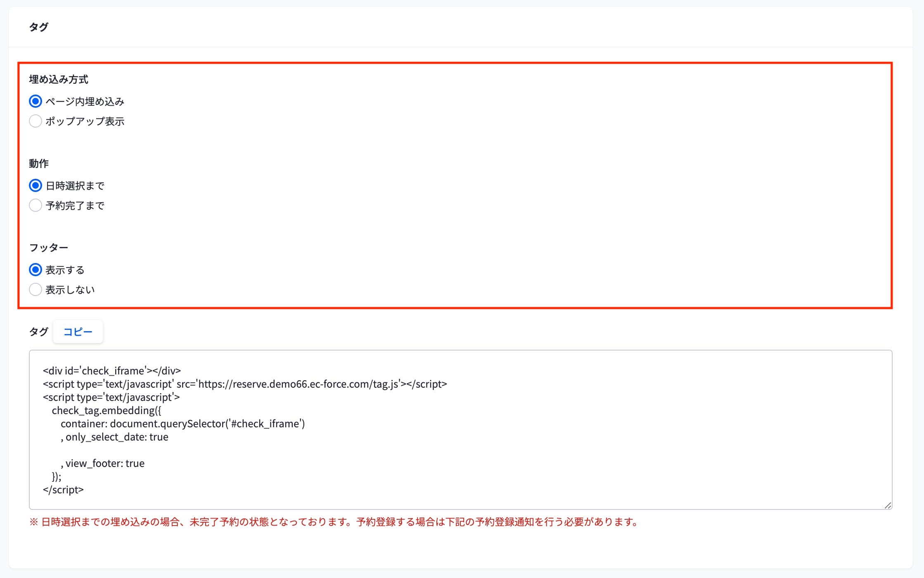Select 表示する under フッター
Screen dimensions: 924x578
coord(36,270)
